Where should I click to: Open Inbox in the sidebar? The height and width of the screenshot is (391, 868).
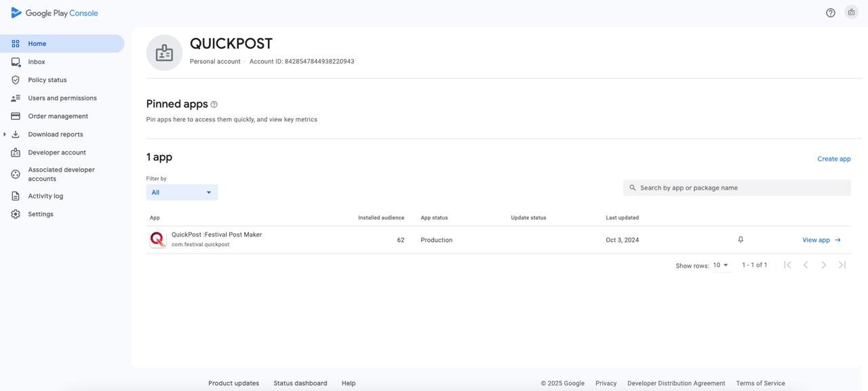[x=37, y=62]
